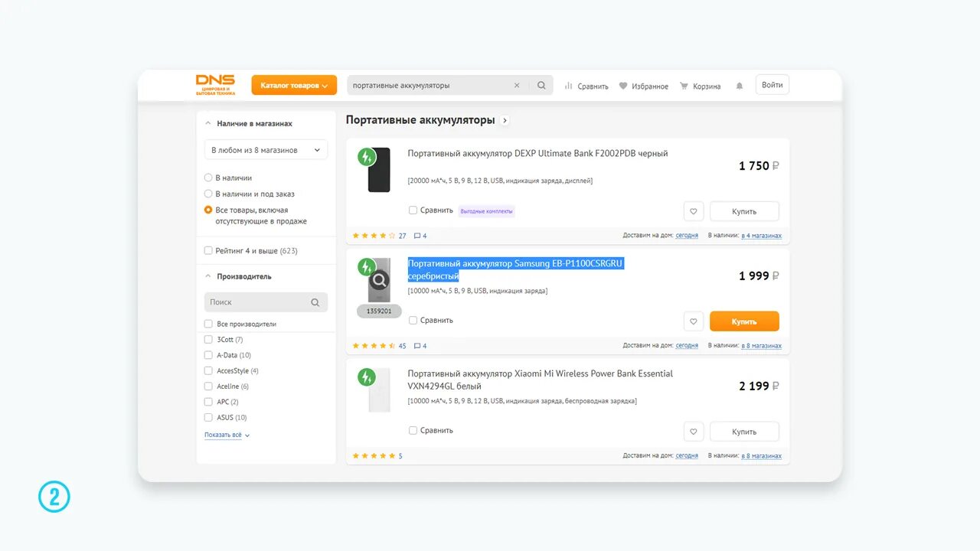Click the star rating of Xiaomi product
Image resolution: width=980 pixels, height=551 pixels.
coord(374,456)
